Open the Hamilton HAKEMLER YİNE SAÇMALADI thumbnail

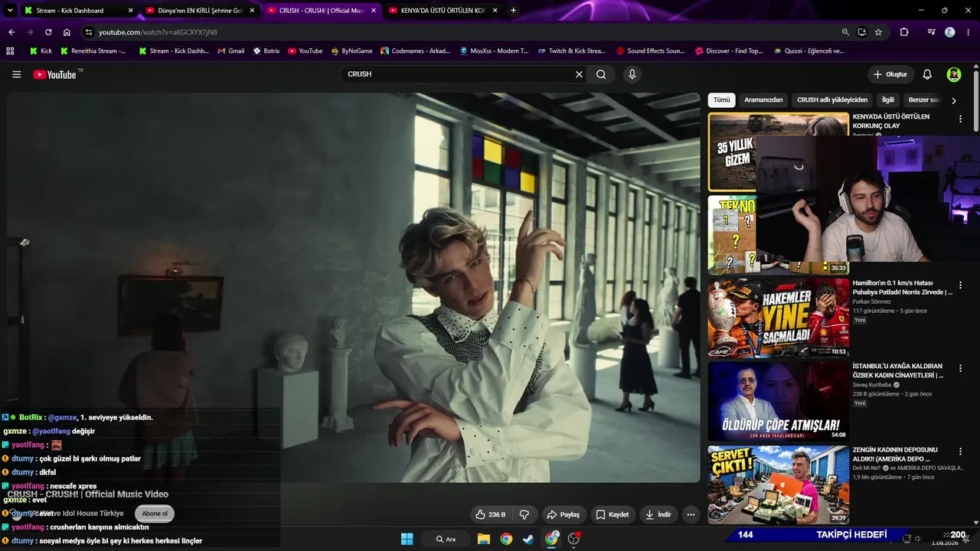click(779, 318)
